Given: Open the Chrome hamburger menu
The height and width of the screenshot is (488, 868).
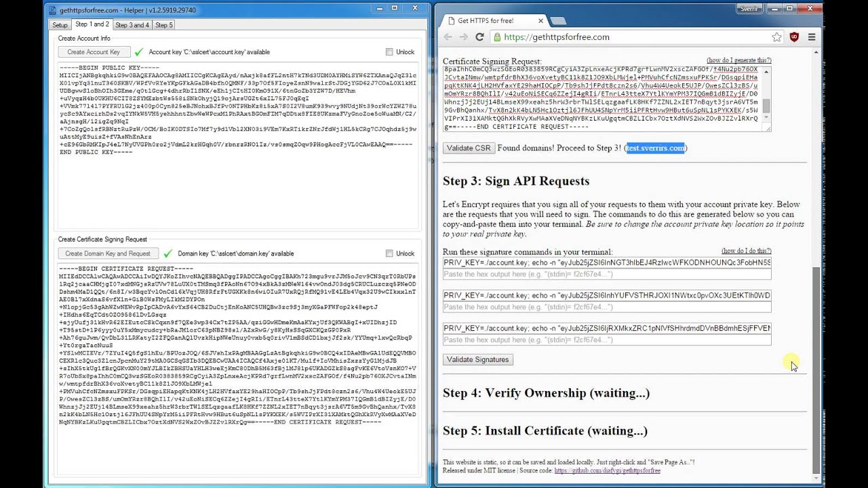Looking at the screenshot, I should pyautogui.click(x=811, y=37).
